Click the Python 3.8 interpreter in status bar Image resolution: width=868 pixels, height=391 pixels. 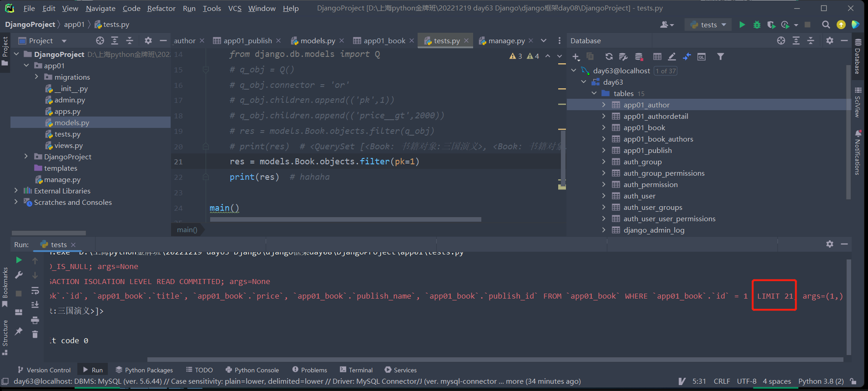coord(821,381)
